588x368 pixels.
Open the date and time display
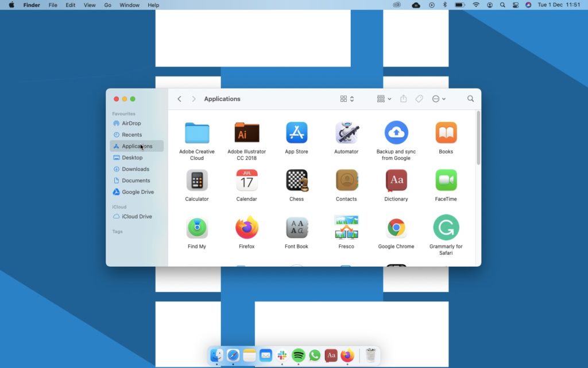click(559, 5)
